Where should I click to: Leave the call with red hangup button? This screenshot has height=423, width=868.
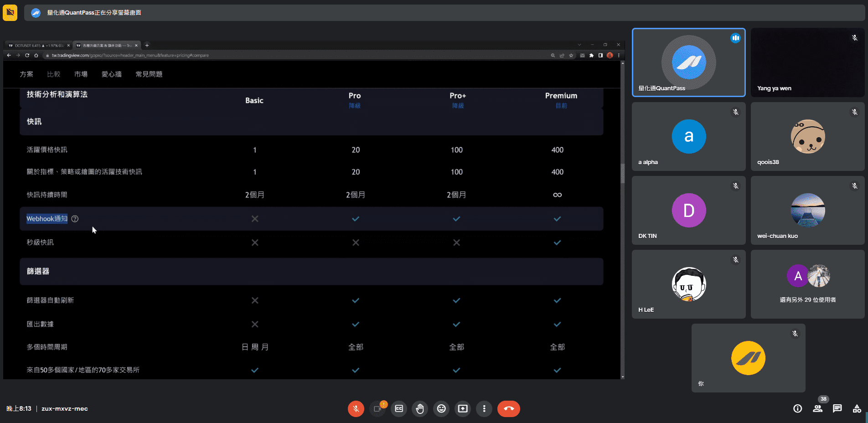[509, 408]
